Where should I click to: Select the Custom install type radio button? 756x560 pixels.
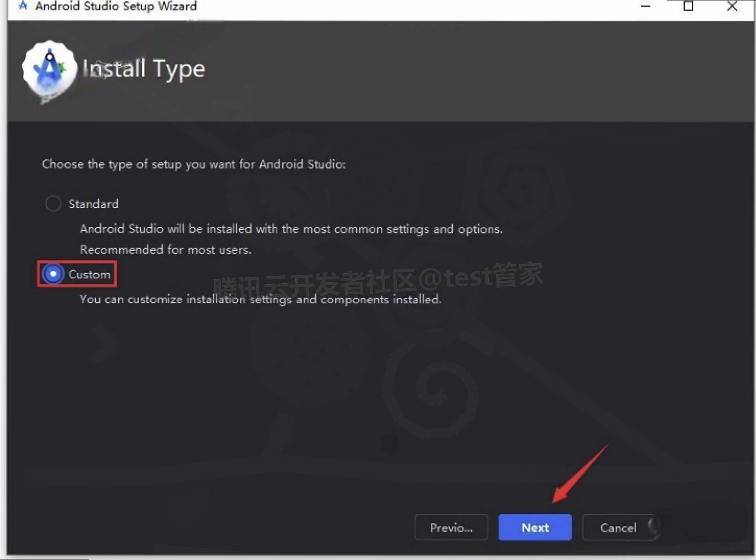(53, 274)
